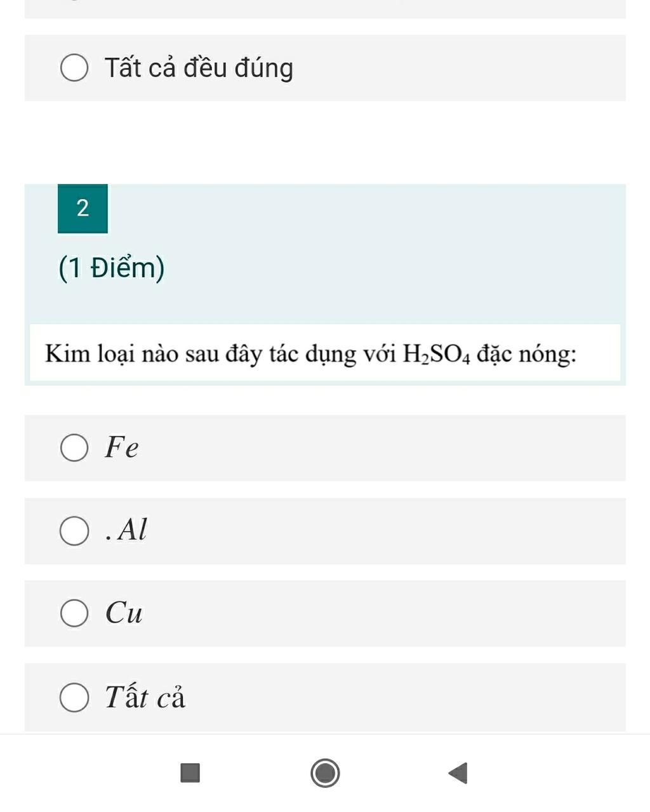
Task: Click the words 'đặc nóng' in the question
Action: [x=526, y=353]
